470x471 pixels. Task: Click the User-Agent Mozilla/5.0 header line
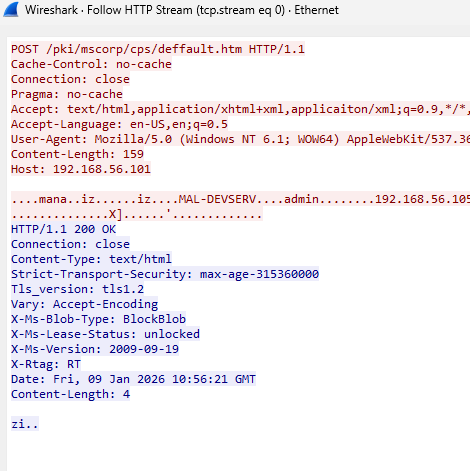coord(240,139)
